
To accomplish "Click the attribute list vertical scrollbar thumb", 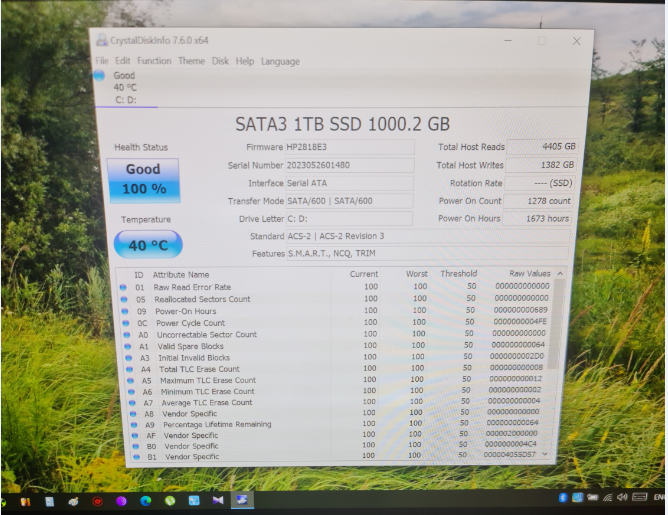I will coord(555,324).
